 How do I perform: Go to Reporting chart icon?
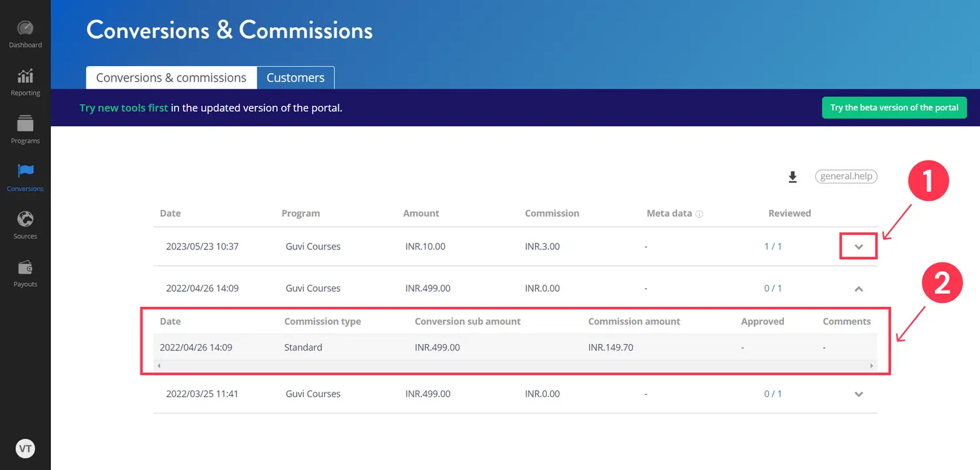pos(25,76)
